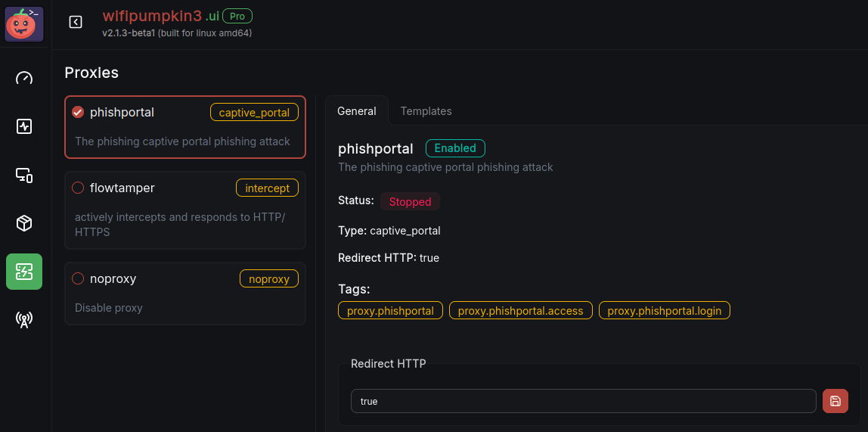The image size is (868, 432).
Task: Click the Tags: label
Action: [354, 289]
